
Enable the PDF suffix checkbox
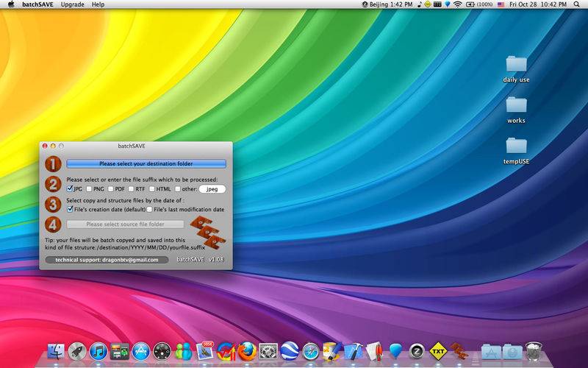coord(111,189)
